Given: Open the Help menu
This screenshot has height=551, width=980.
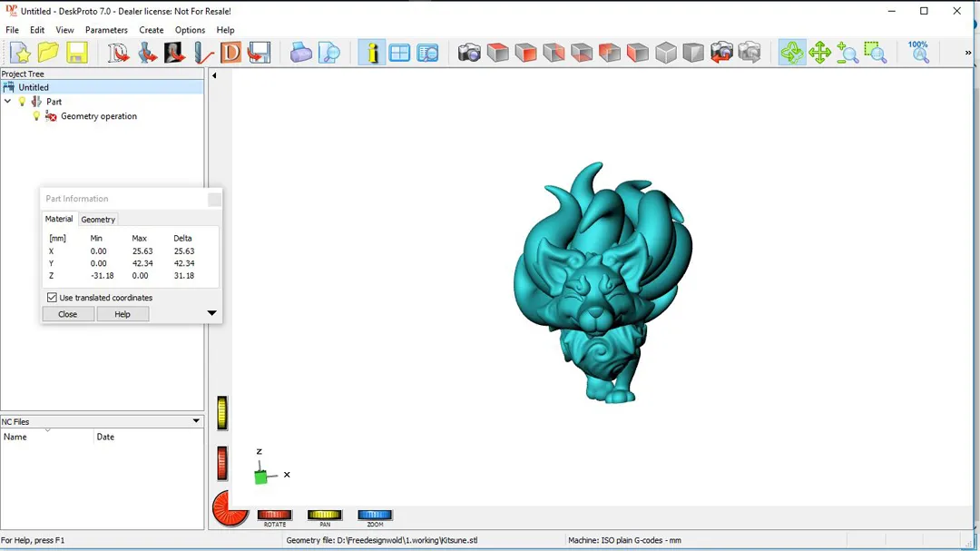Looking at the screenshot, I should coord(225,30).
